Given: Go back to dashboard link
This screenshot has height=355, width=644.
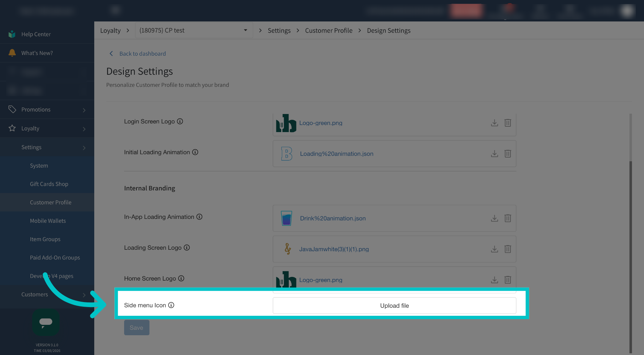Looking at the screenshot, I should pos(143,54).
